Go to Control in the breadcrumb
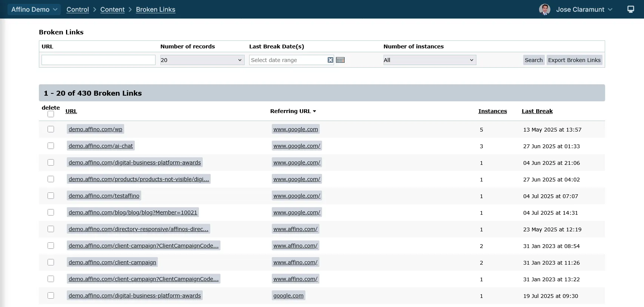Viewport: 644px width, 307px height. (x=78, y=9)
